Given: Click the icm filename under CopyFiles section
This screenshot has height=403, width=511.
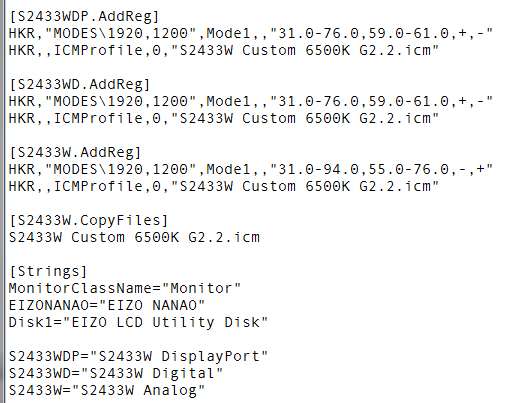Looking at the screenshot, I should point(134,237).
